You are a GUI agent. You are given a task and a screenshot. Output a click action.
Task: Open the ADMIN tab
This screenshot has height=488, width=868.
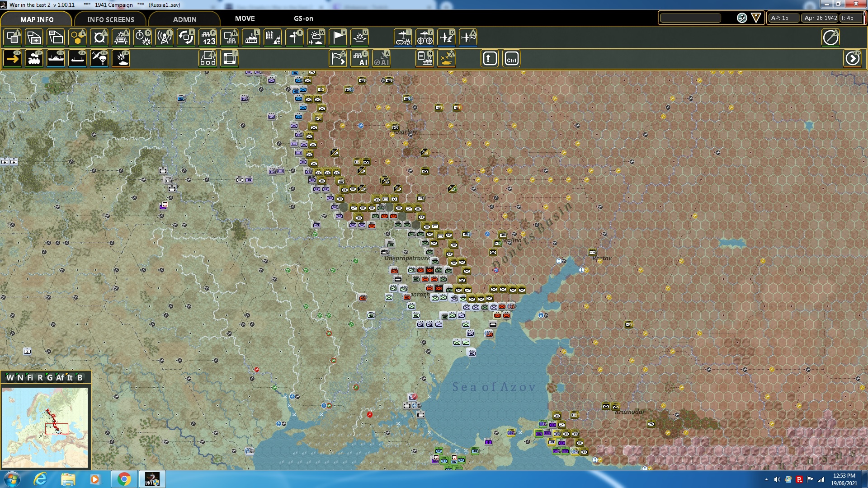coord(185,19)
